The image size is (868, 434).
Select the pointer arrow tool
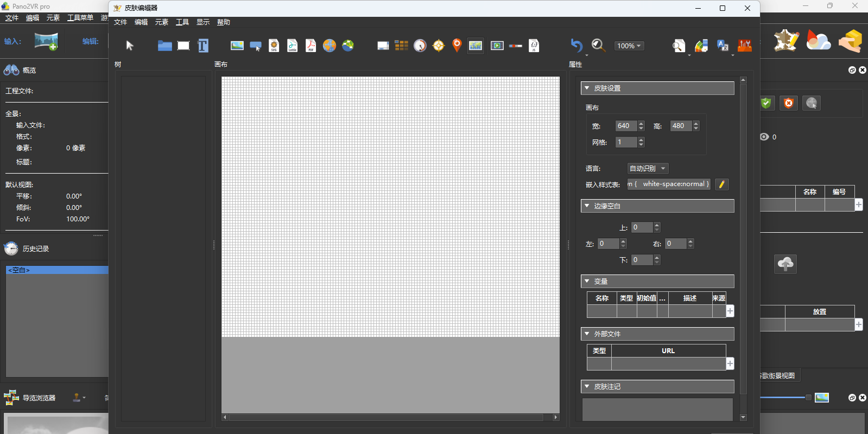click(130, 46)
